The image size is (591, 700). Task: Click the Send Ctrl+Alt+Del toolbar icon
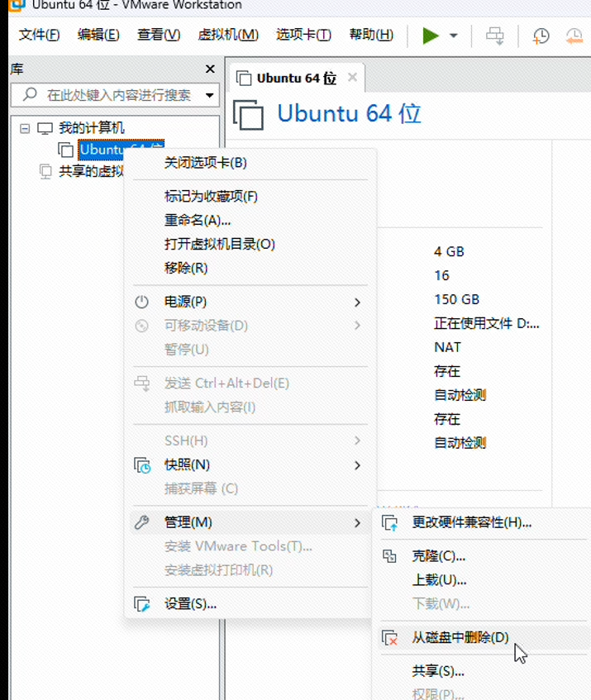(494, 36)
